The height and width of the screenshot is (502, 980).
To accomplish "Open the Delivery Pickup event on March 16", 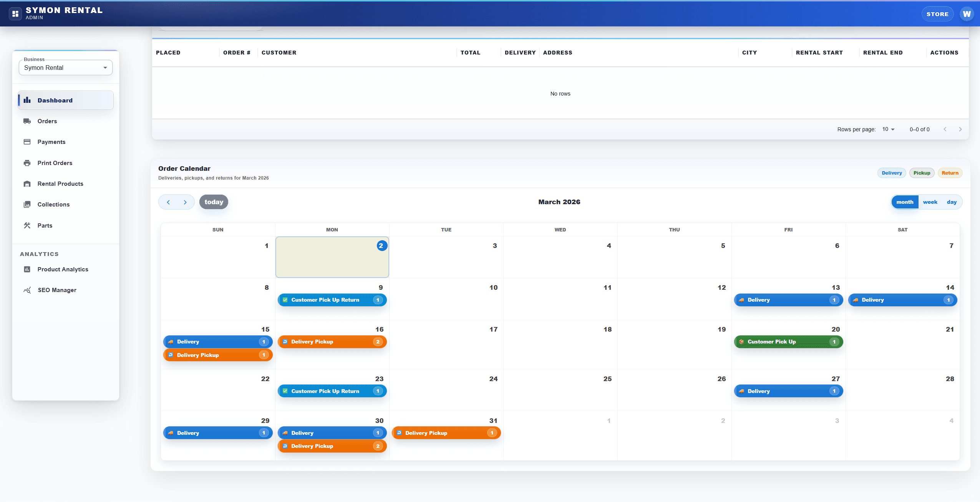I will click(332, 342).
